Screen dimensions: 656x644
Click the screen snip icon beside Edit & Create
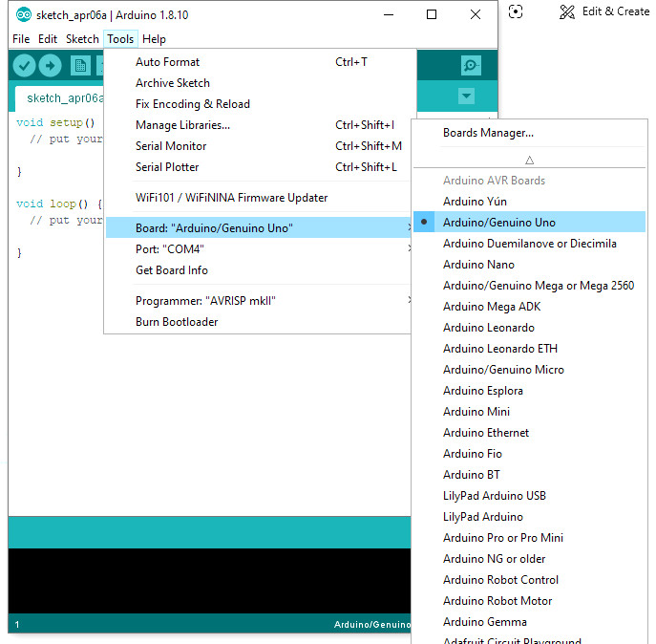[516, 11]
